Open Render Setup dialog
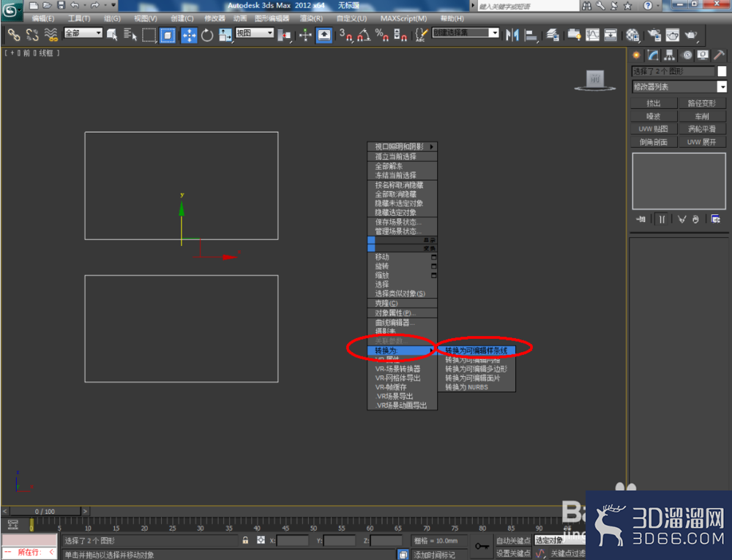Viewport: 732px width, 560px height. click(x=654, y=35)
